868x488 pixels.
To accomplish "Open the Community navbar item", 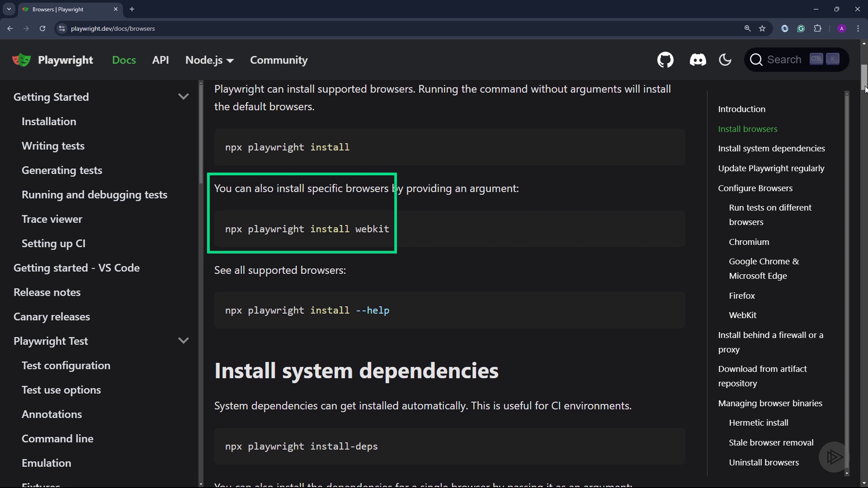I will point(279,60).
